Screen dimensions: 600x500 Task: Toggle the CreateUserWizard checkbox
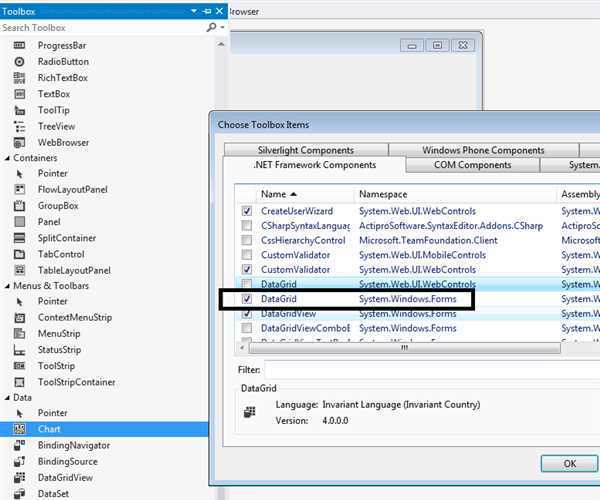[x=247, y=212]
